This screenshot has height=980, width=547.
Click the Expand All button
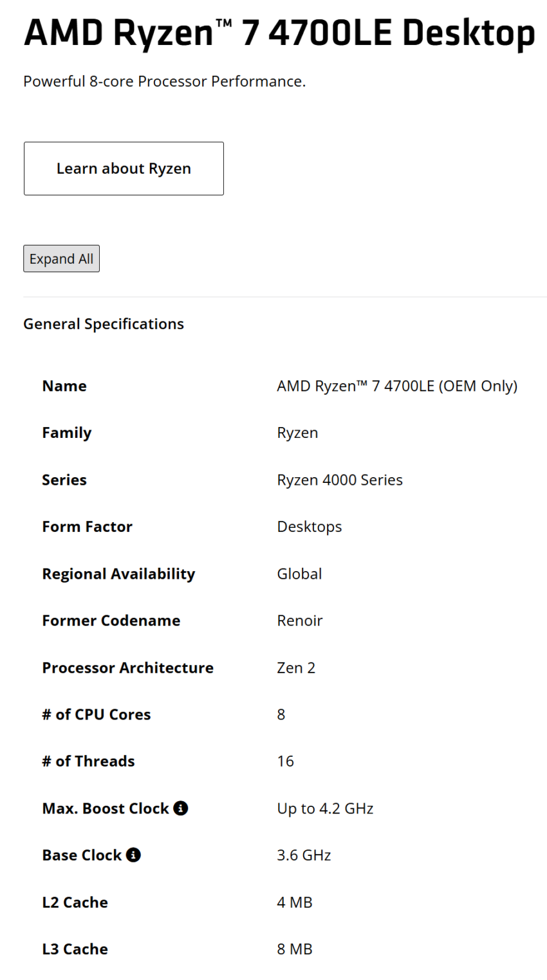tap(61, 259)
